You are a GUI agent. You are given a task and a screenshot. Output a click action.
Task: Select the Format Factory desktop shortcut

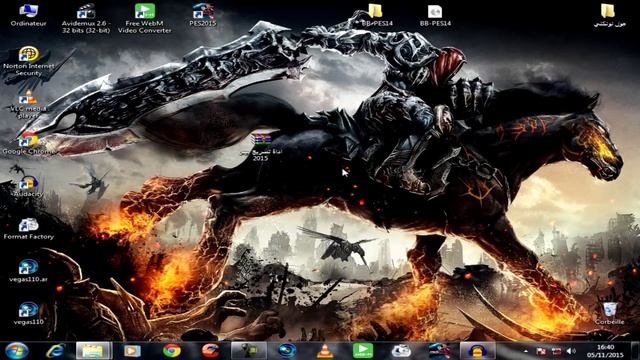click(29, 229)
